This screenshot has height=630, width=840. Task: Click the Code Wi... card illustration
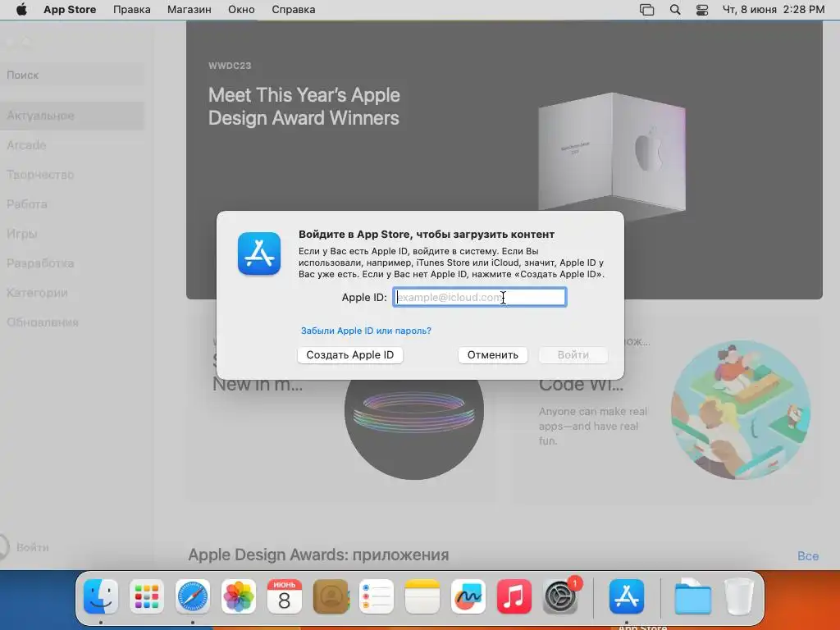pyautogui.click(x=741, y=410)
